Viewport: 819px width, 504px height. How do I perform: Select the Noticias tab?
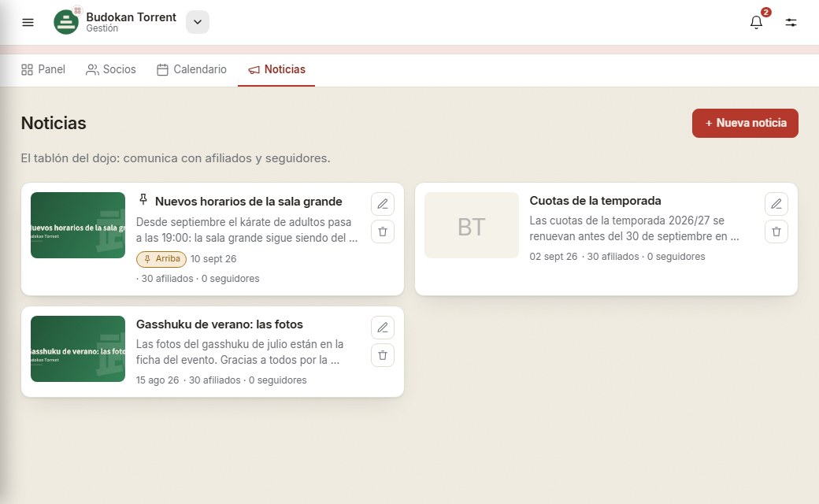tap(276, 69)
